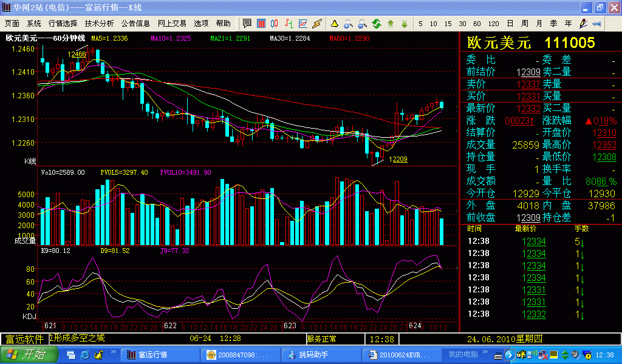Screen dimensions: 622x364
Task: Switch to 120-minute period
Action: point(493,24)
